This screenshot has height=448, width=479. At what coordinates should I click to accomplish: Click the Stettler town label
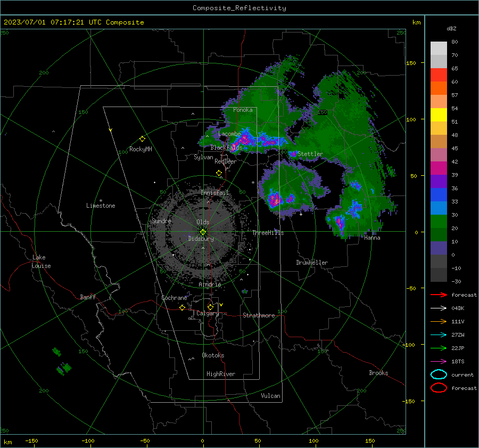310,154
